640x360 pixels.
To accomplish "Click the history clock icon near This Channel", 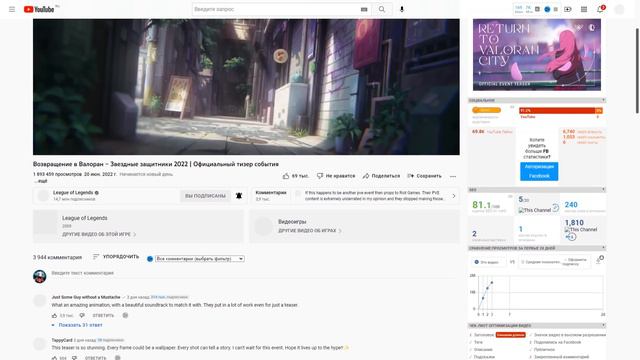I will (556, 208).
